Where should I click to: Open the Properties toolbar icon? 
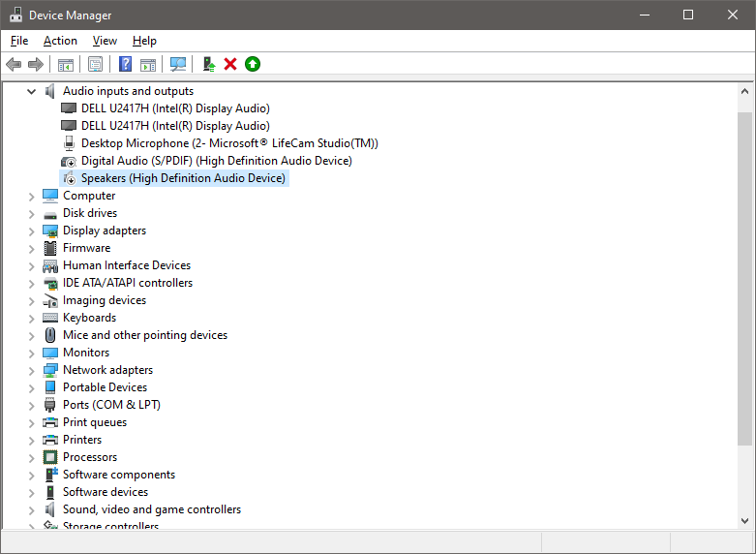pyautogui.click(x=96, y=64)
